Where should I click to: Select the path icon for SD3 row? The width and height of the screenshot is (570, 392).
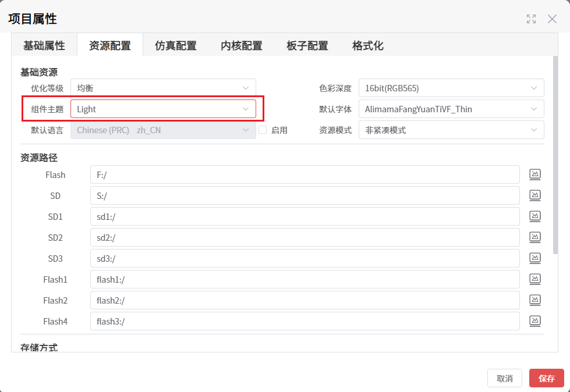(534, 258)
